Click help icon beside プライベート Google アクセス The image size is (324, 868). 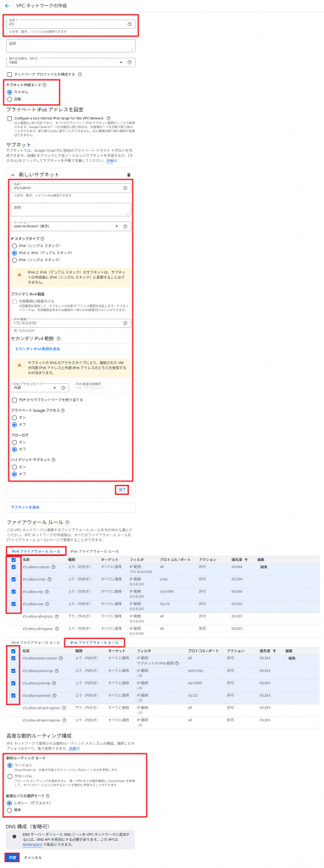(x=63, y=410)
